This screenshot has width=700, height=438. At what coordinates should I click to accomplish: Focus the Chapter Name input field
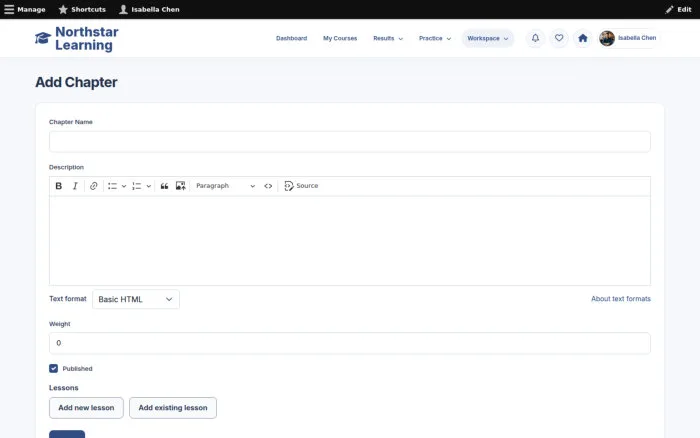[350, 142]
